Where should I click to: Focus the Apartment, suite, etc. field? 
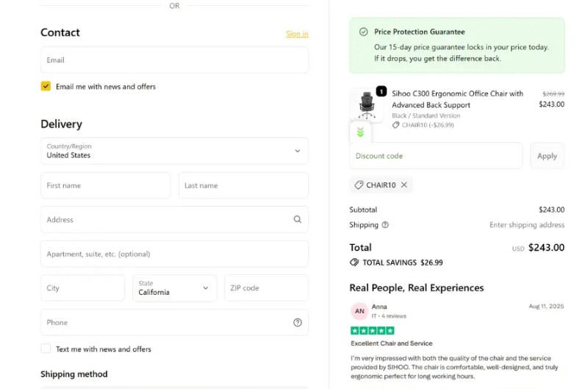coord(174,254)
